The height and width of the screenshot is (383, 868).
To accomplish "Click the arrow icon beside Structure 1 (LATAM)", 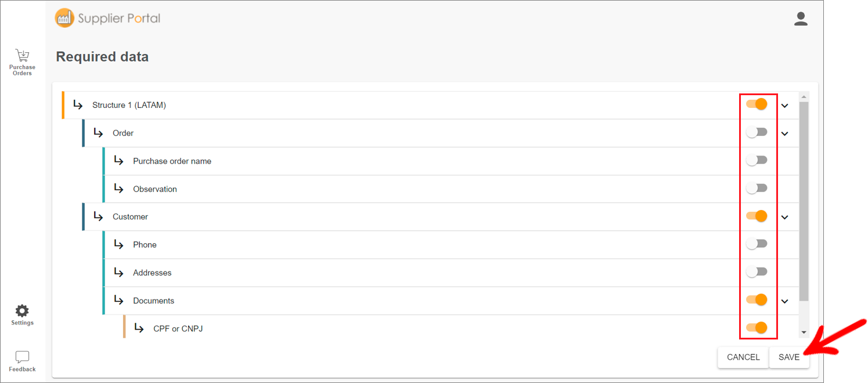I will [x=78, y=105].
